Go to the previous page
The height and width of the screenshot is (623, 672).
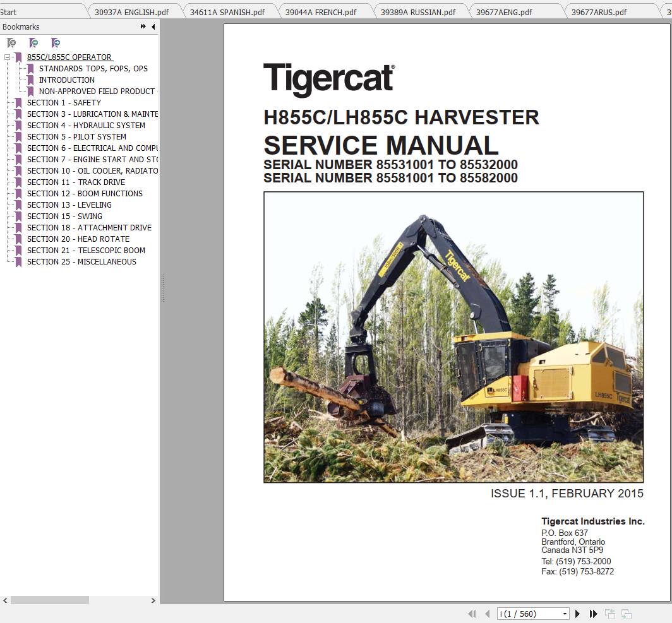pyautogui.click(x=488, y=614)
